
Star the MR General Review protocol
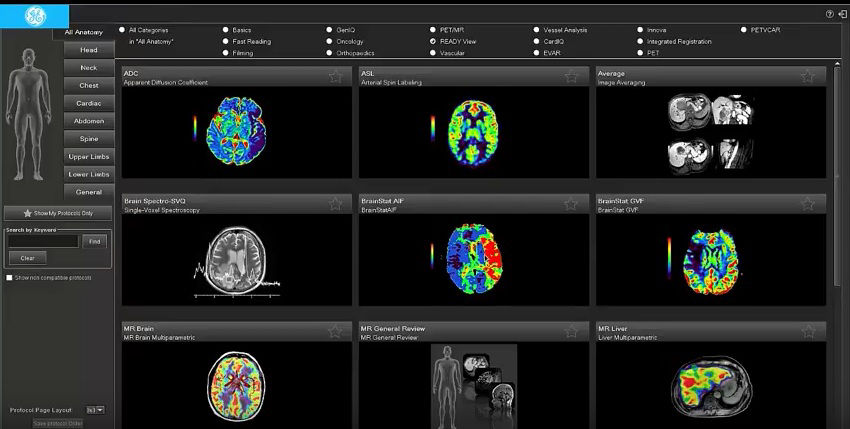571,331
